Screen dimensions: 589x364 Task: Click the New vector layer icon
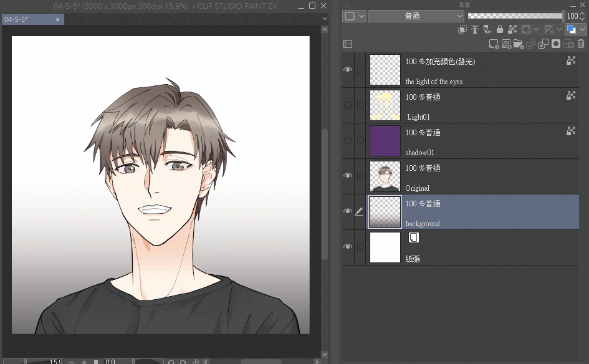pos(506,44)
